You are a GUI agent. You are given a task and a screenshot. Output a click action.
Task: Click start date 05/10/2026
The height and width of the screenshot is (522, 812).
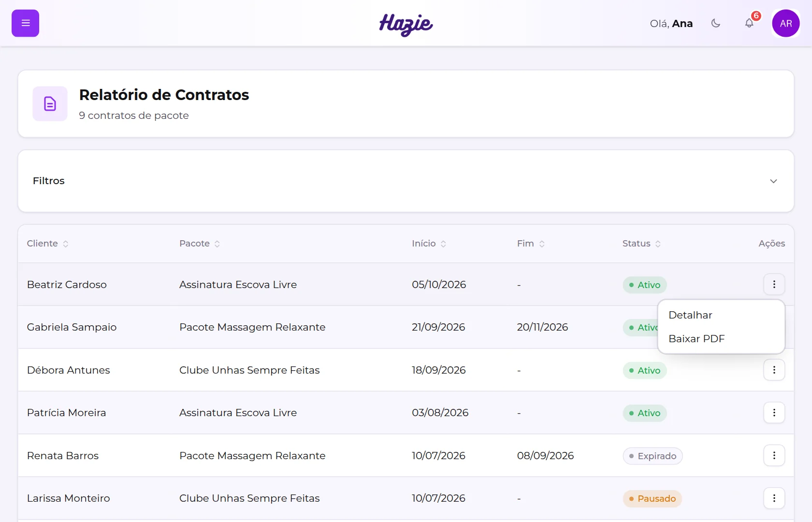(439, 285)
